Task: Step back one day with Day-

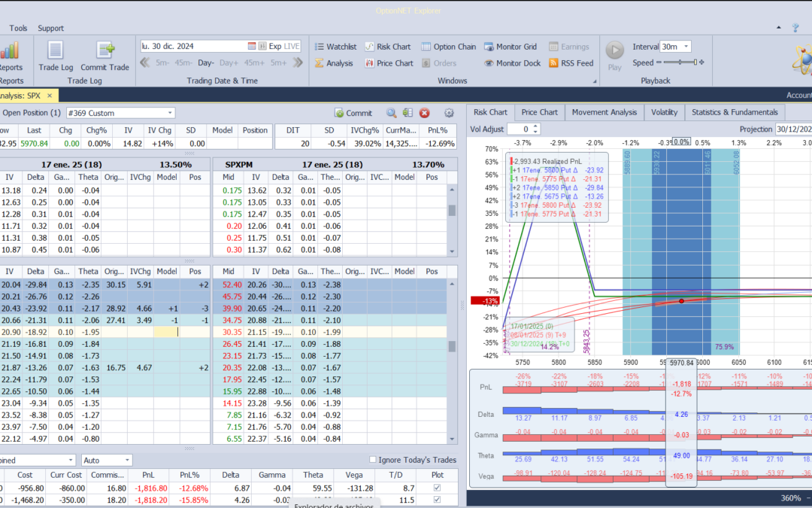Action: [206, 63]
